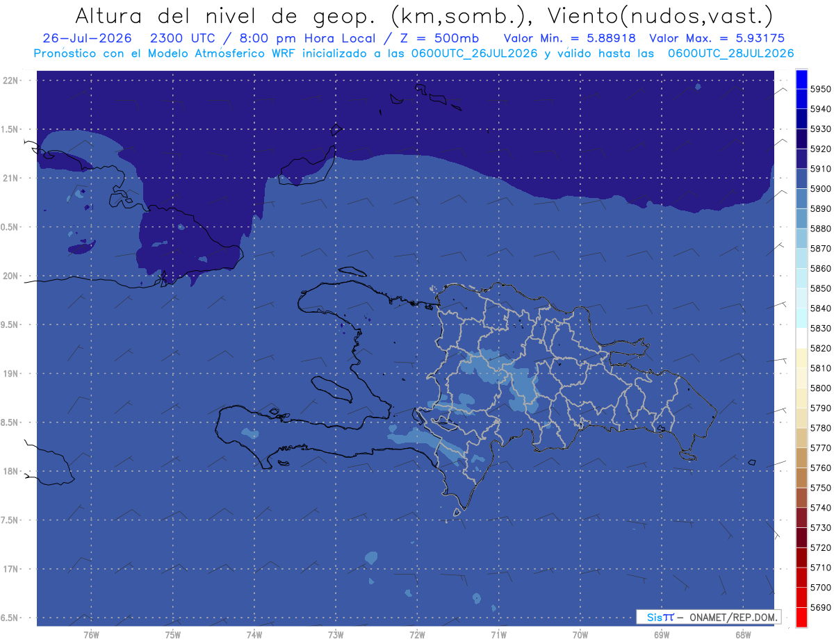Click the '73W' longitude label
834x644 pixels.
pos(336,634)
